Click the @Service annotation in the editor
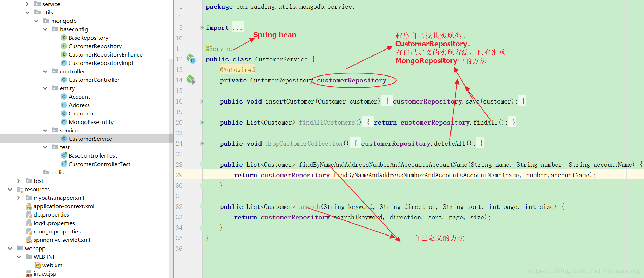644x278 pixels. pos(219,49)
